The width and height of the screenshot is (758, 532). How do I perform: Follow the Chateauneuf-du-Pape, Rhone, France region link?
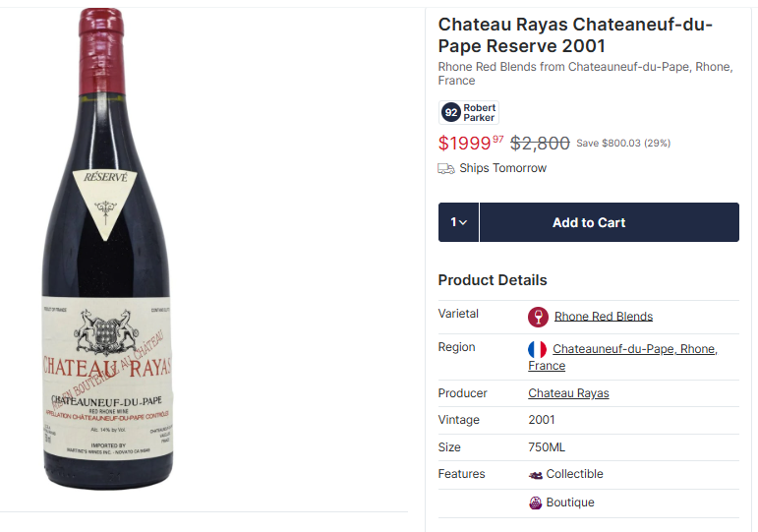pos(634,349)
